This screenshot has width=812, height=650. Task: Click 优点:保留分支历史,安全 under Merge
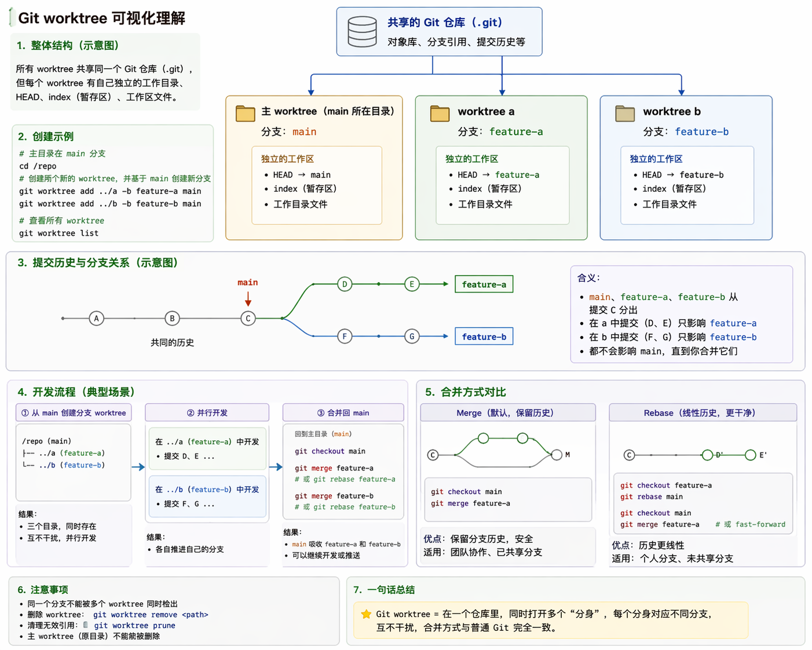click(x=478, y=539)
